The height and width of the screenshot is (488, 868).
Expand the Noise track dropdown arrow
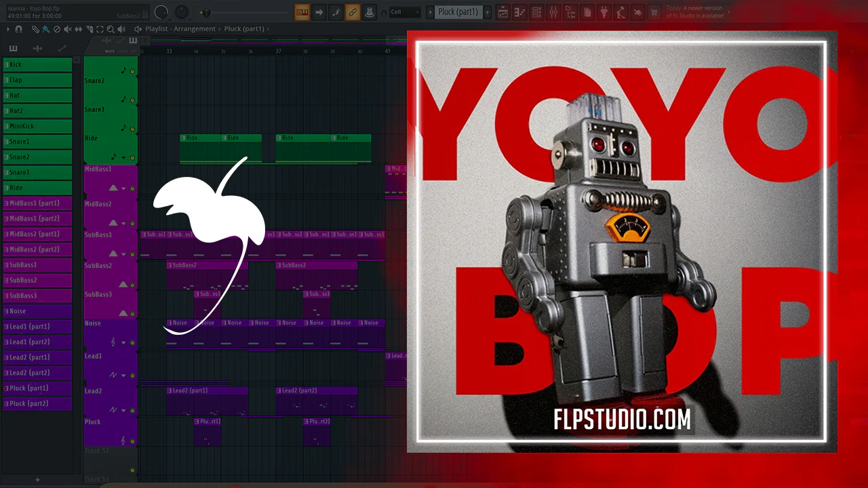point(124,343)
